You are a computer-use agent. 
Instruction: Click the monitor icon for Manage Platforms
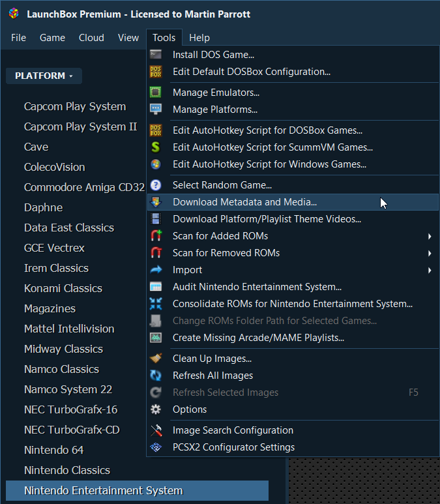pyautogui.click(x=156, y=110)
